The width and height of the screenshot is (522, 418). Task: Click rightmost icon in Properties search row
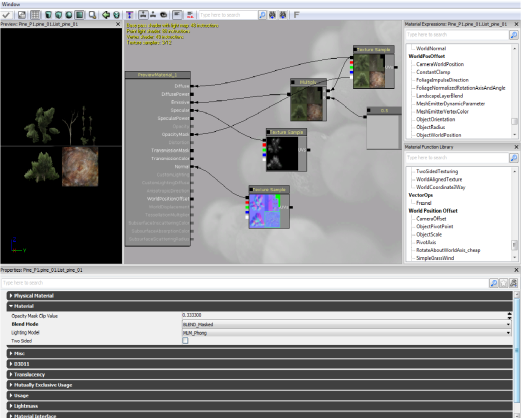coord(513,283)
